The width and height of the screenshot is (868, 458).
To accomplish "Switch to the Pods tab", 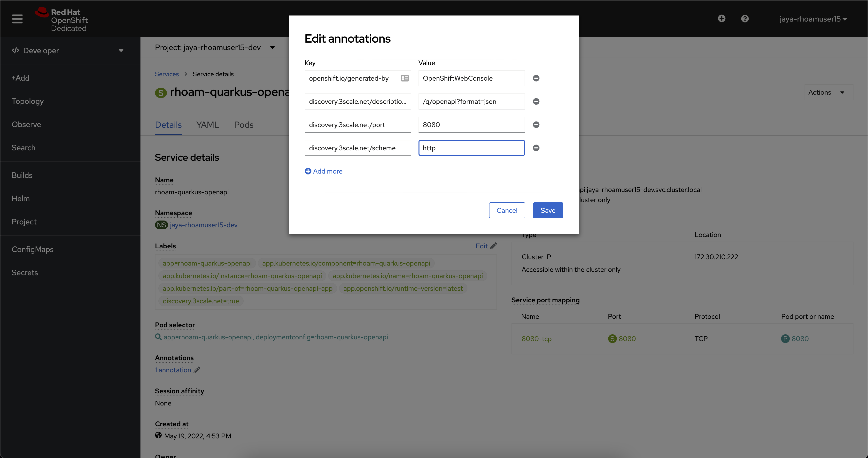I will [243, 125].
